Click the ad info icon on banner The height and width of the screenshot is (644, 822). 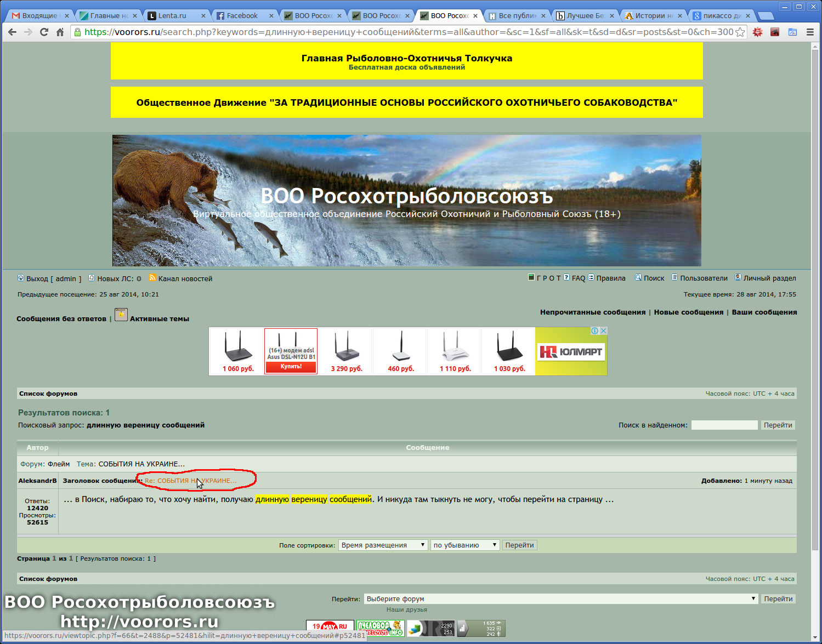(594, 331)
